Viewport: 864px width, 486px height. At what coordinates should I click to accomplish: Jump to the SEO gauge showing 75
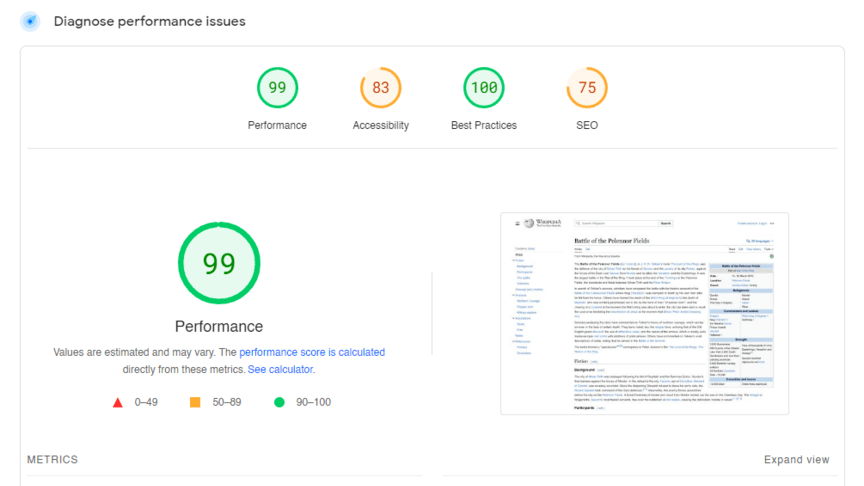587,88
